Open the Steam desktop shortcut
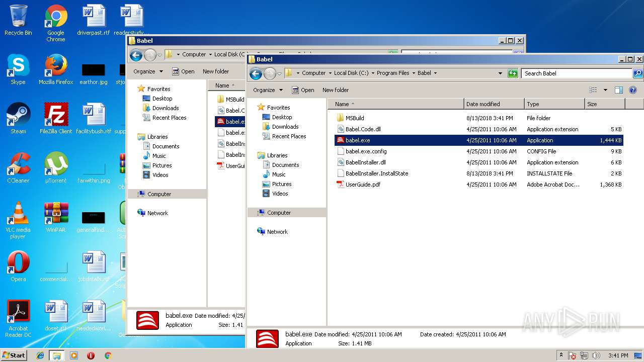 [x=18, y=119]
